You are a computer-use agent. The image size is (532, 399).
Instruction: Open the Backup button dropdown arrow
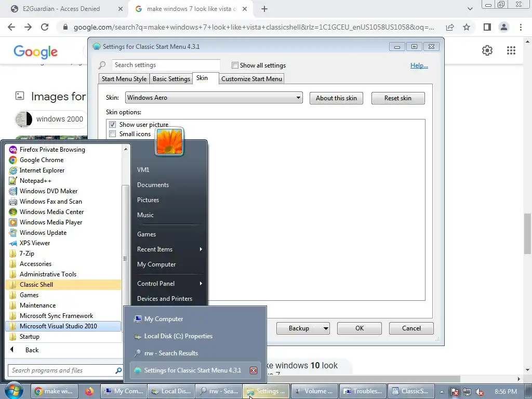coord(325,328)
